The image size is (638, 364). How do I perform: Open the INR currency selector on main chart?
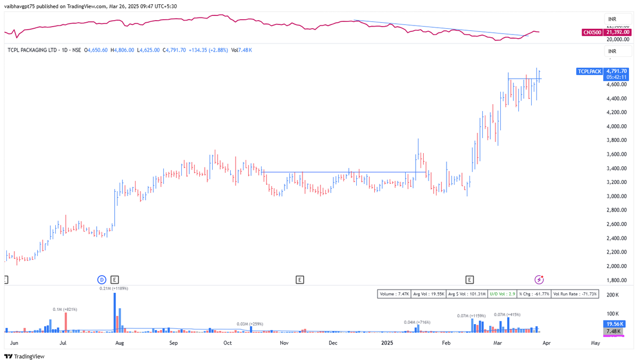click(611, 51)
